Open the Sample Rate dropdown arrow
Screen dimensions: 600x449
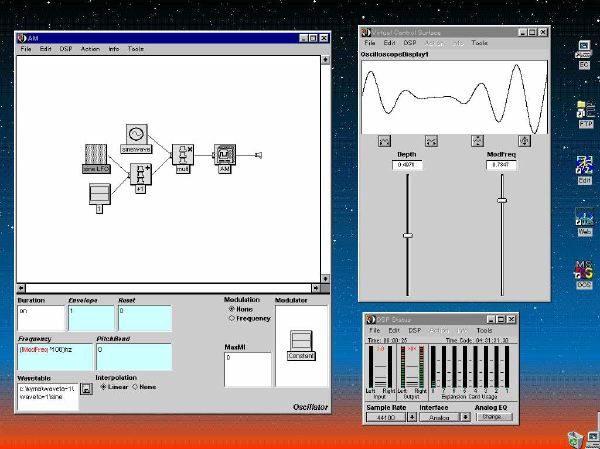click(412, 417)
